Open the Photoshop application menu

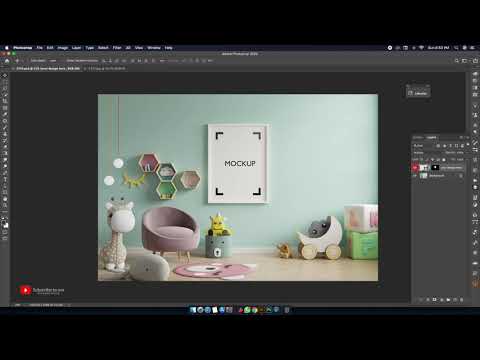point(23,48)
